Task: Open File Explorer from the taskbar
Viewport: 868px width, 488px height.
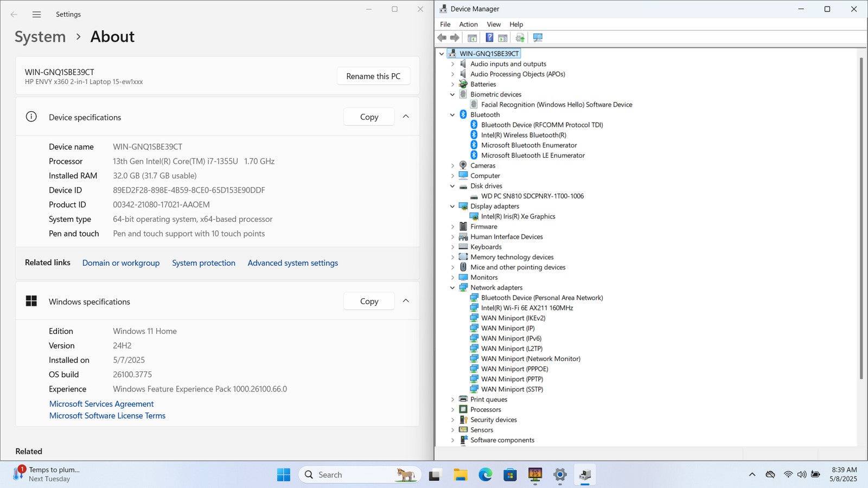Action: coord(461,475)
